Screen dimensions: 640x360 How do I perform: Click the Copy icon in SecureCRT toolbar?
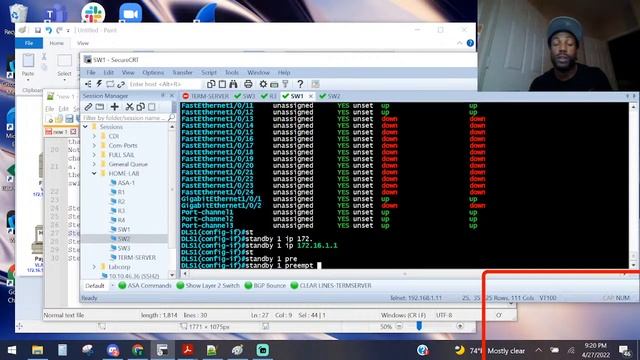(x=211, y=84)
